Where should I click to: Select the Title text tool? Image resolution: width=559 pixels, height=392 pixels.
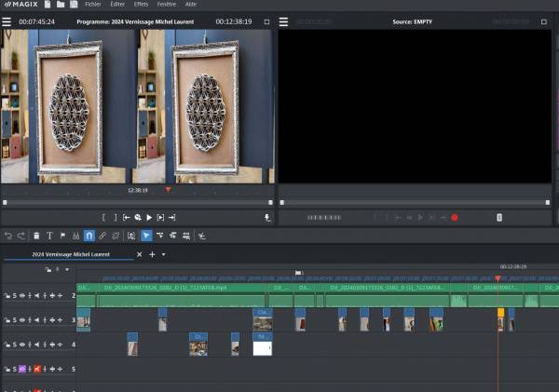click(49, 236)
